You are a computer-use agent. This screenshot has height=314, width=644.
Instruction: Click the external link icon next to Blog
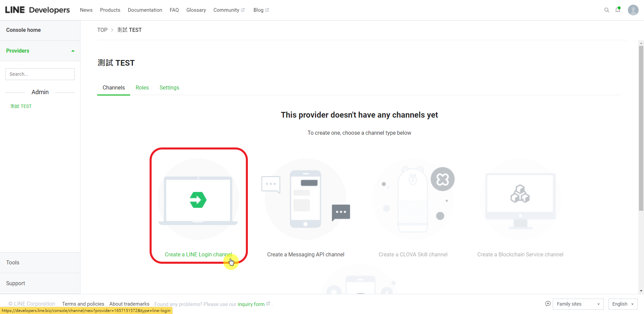tap(267, 9)
